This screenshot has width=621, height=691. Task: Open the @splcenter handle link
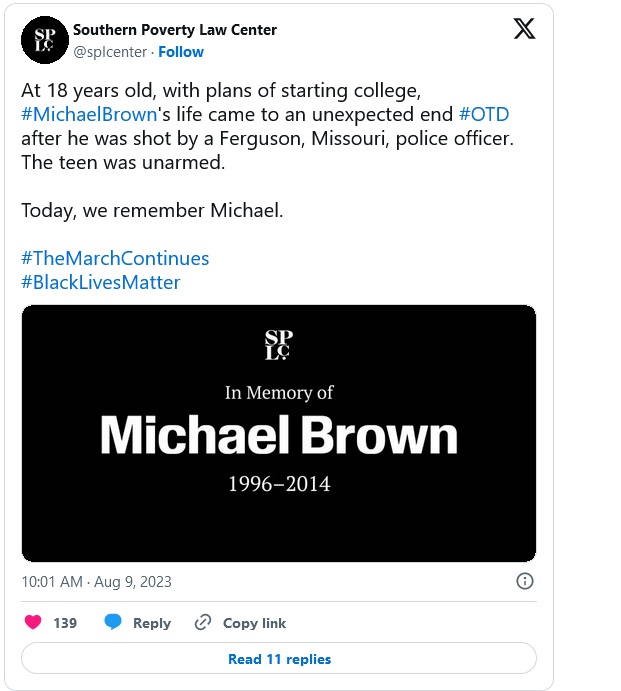[109, 52]
